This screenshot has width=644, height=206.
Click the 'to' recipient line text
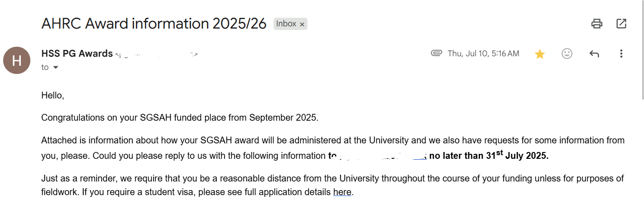(45, 67)
